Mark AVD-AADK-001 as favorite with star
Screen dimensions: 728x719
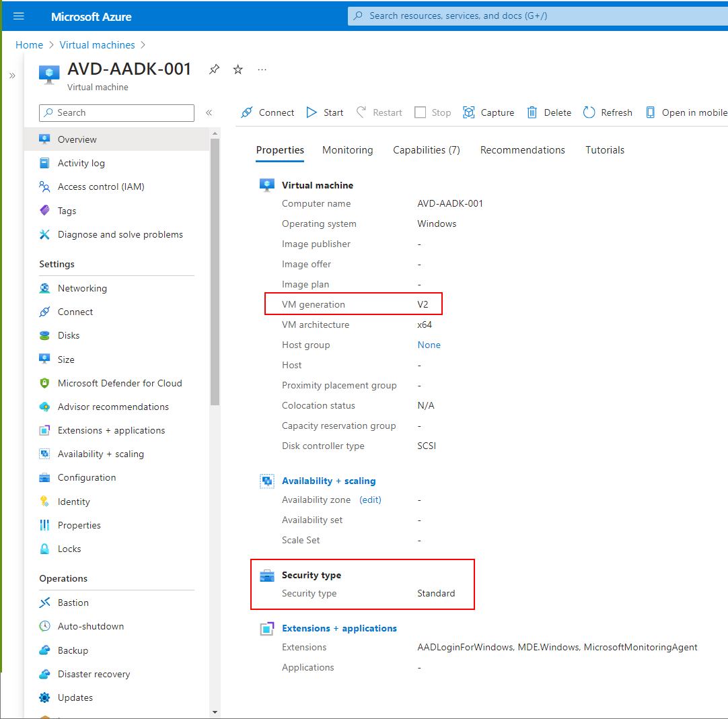click(x=238, y=69)
